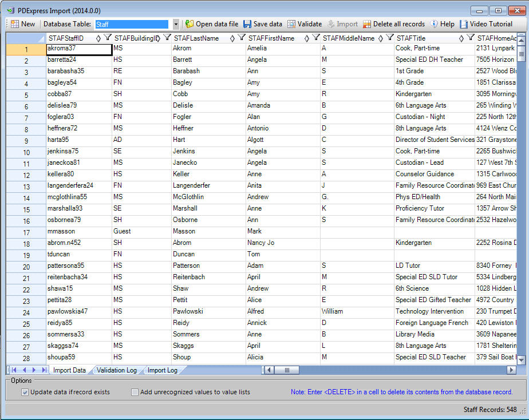Image resolution: width=529 pixels, height=420 pixels.
Task: Sort the STAFLastName column with the diamond
Action: coord(232,38)
